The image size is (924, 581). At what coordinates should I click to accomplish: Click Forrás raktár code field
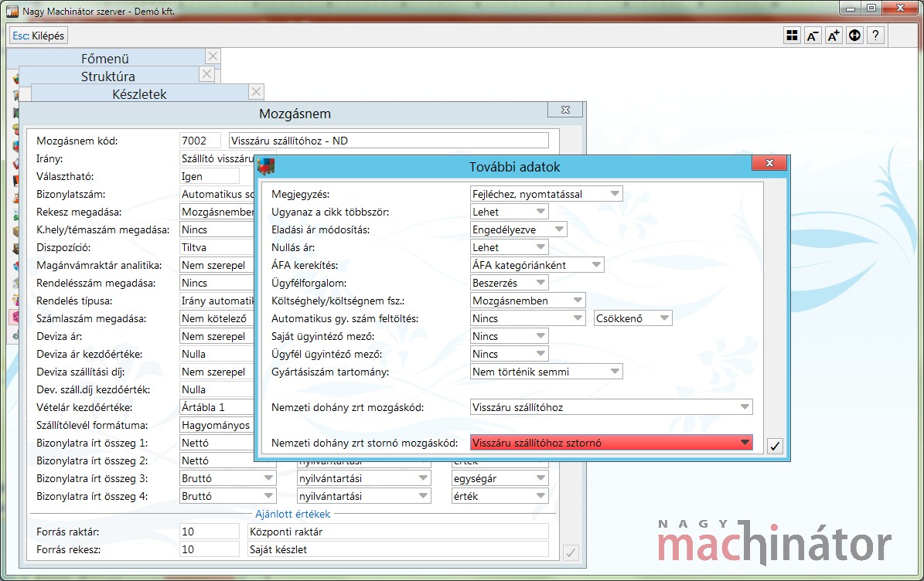click(210, 532)
